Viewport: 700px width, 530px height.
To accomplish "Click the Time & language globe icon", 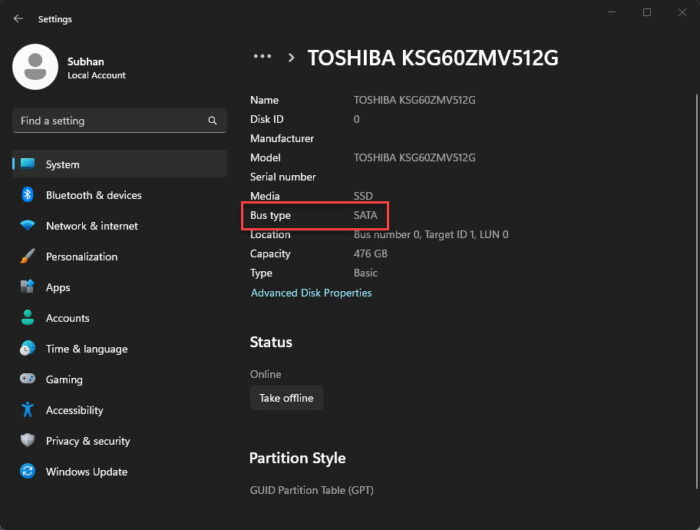I will pyautogui.click(x=28, y=348).
